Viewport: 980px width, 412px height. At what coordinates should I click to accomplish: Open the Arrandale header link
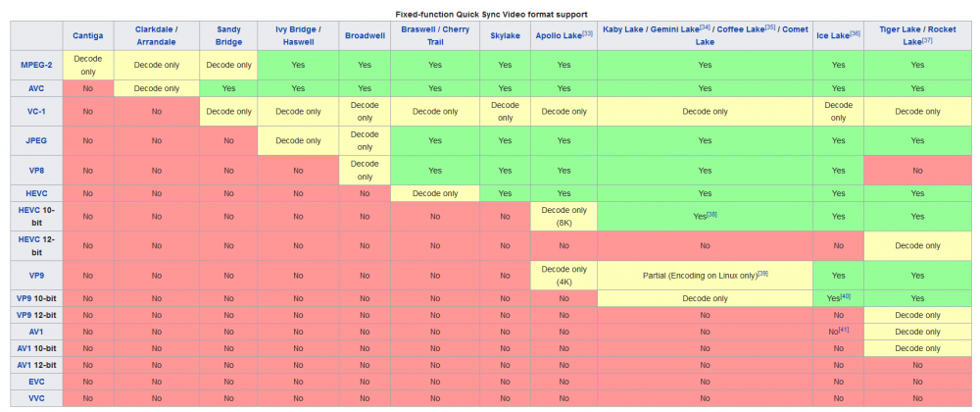coord(156,42)
